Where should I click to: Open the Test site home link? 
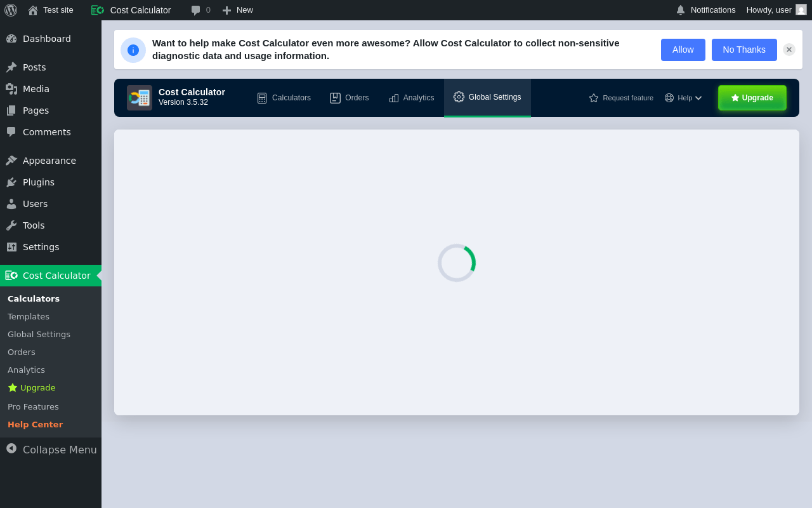coord(51,10)
